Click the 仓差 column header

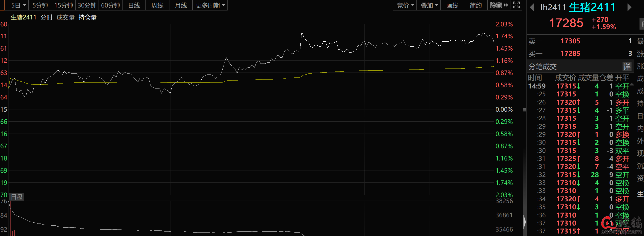click(606, 78)
